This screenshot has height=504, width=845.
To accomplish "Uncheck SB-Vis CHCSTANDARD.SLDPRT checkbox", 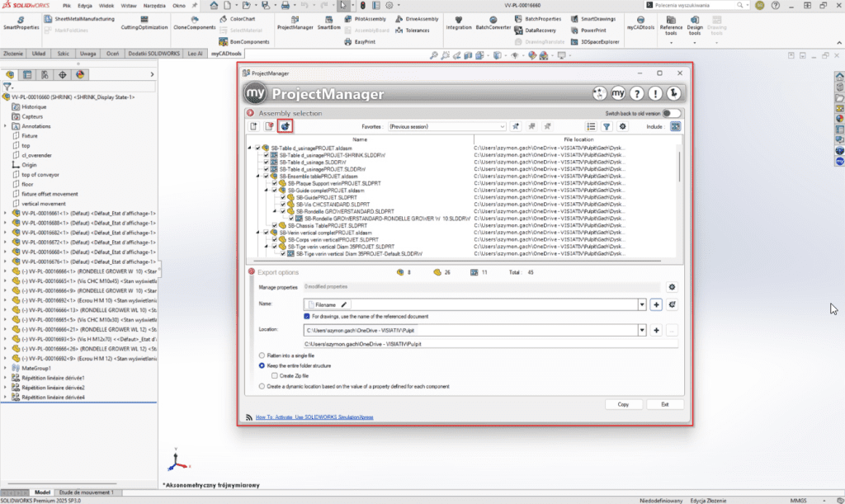I will (283, 205).
